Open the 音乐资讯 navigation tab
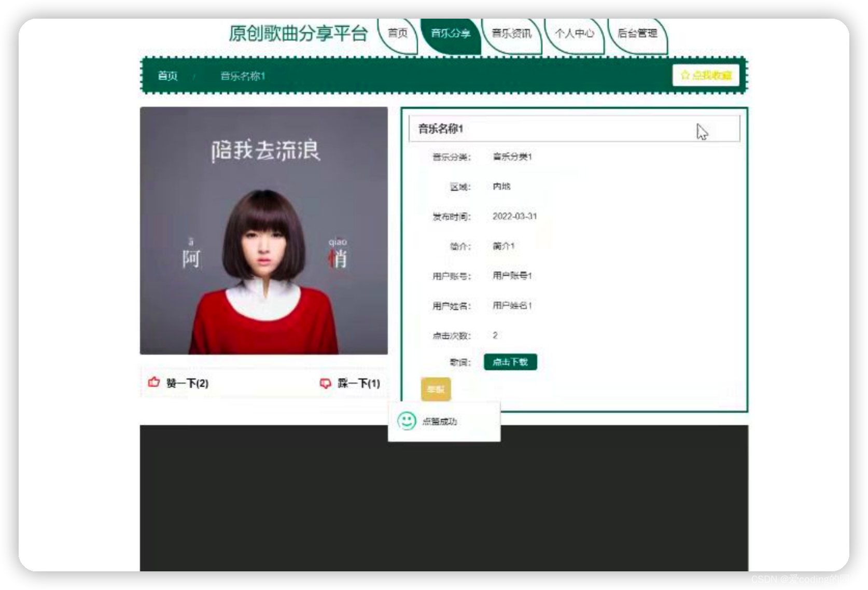This screenshot has width=868, height=590. pyautogui.click(x=512, y=34)
